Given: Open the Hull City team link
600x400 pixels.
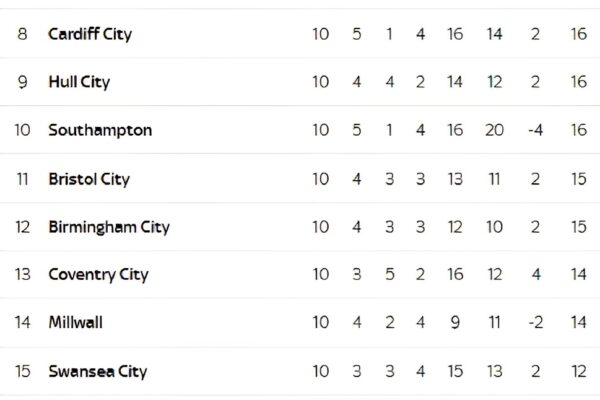Looking at the screenshot, I should pos(79,82).
